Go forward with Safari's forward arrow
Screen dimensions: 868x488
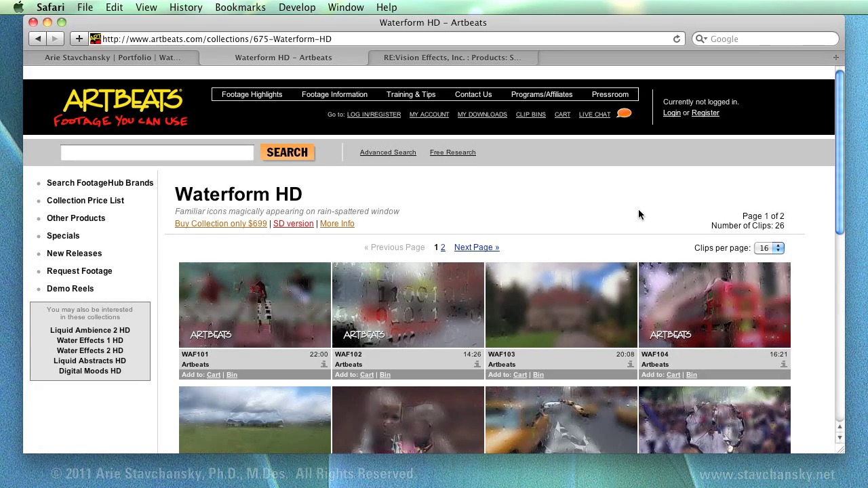click(55, 39)
